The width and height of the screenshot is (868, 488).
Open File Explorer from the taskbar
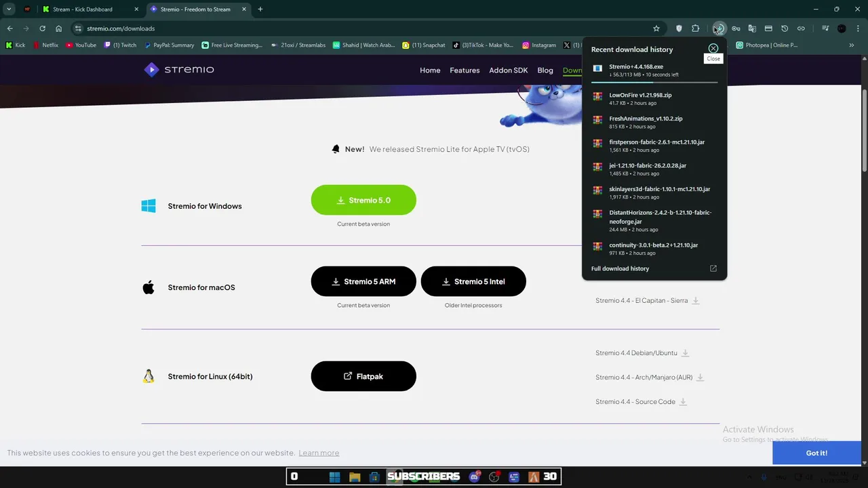pos(354,477)
